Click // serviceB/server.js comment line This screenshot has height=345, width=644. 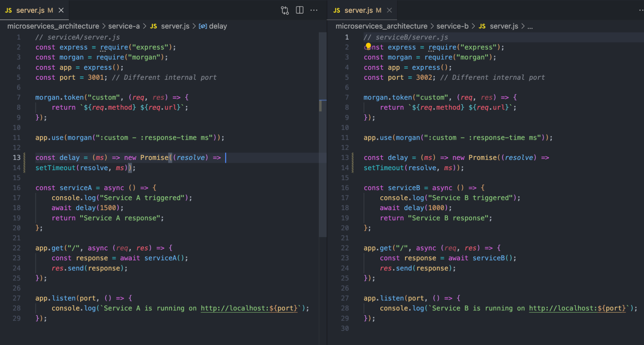pyautogui.click(x=406, y=37)
